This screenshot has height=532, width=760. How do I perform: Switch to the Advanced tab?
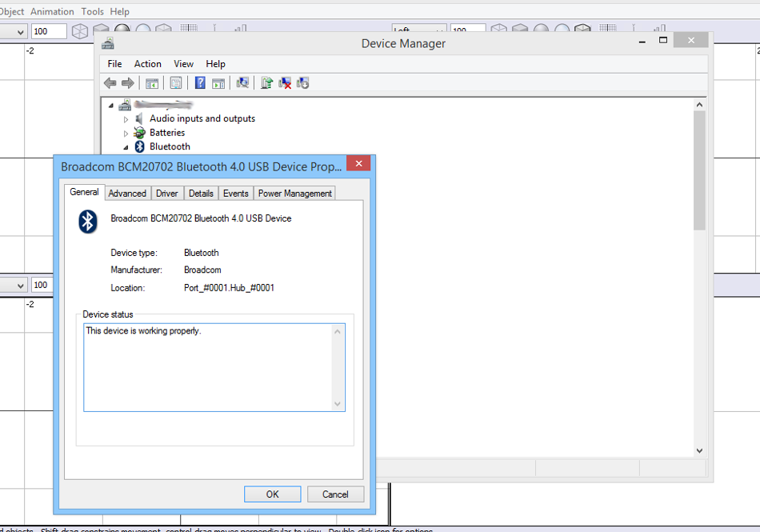(x=127, y=194)
